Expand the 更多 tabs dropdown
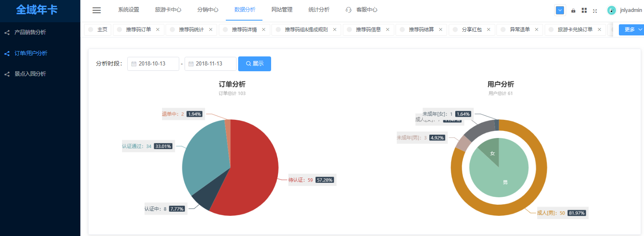The width and height of the screenshot is (644, 236). tap(631, 30)
